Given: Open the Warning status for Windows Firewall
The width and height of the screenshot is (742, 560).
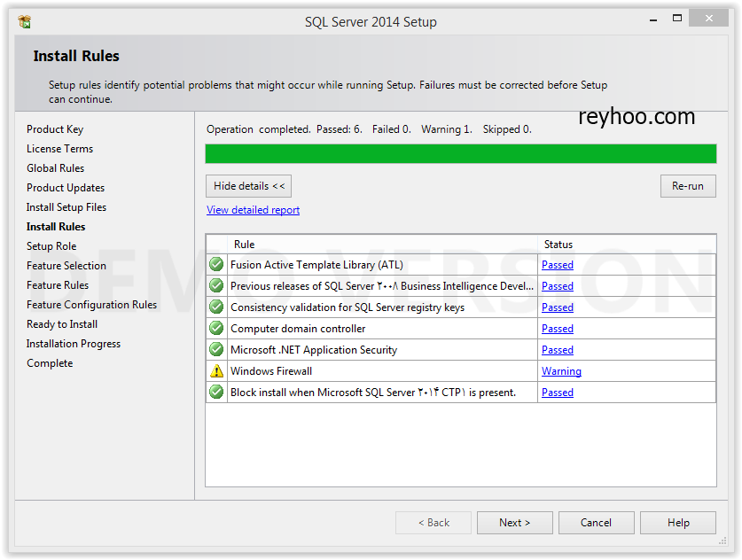Looking at the screenshot, I should [x=562, y=371].
